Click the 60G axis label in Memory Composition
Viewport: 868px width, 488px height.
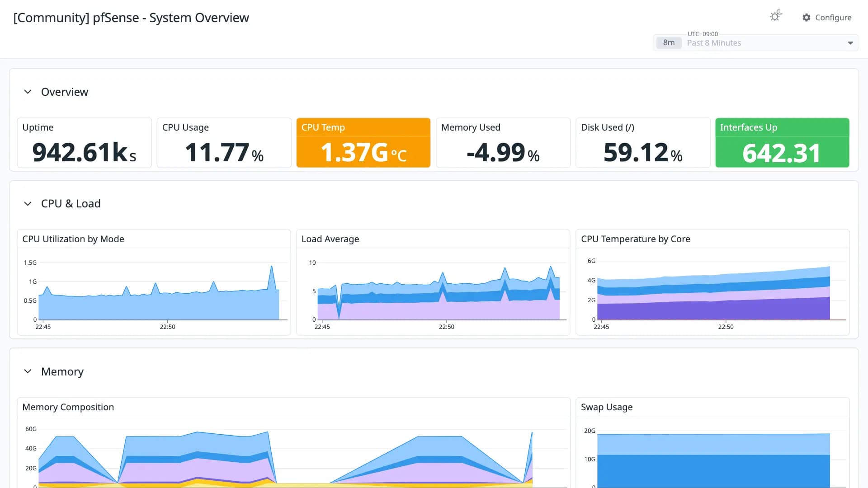31,429
